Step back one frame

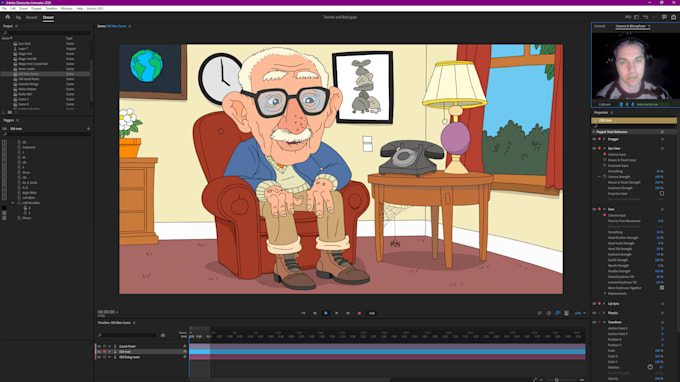tap(315, 313)
